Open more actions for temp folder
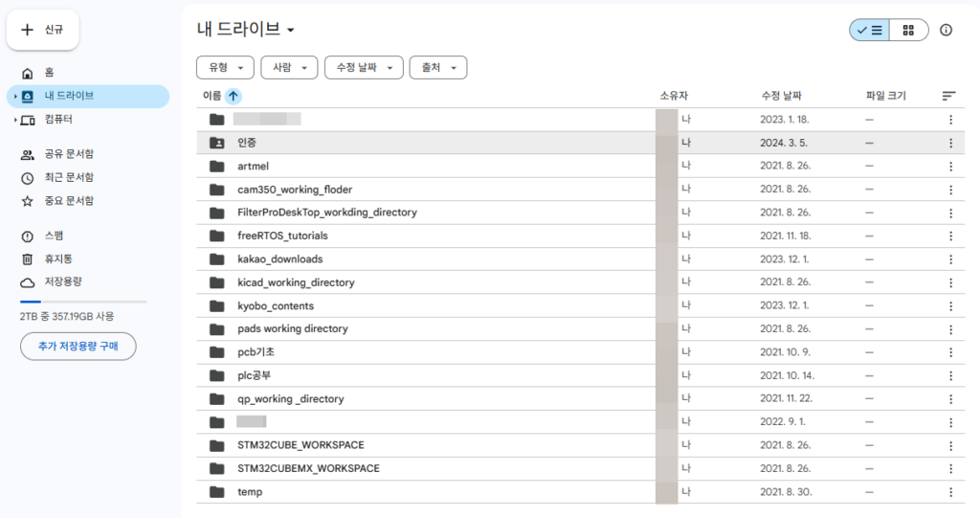This screenshot has height=518, width=980. [x=950, y=492]
